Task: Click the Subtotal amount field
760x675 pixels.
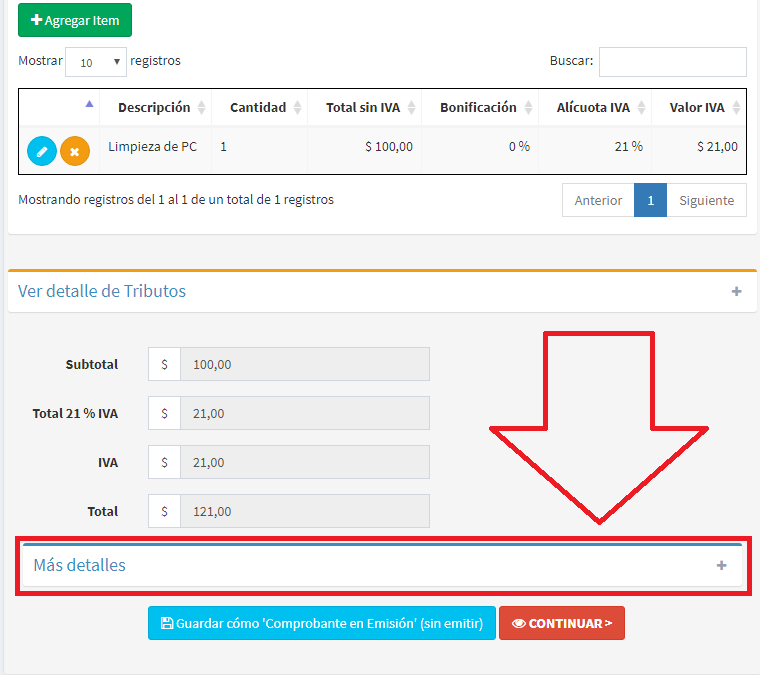Action: [x=304, y=364]
